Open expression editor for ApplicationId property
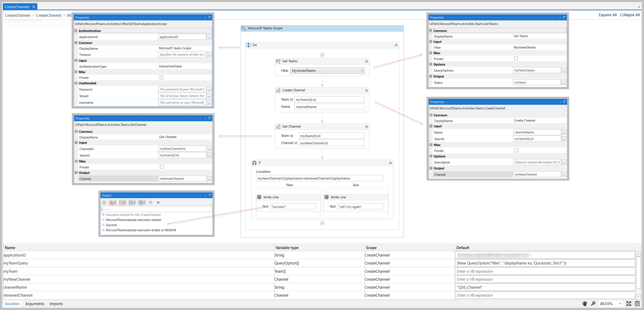644x310 pixels. [x=209, y=37]
